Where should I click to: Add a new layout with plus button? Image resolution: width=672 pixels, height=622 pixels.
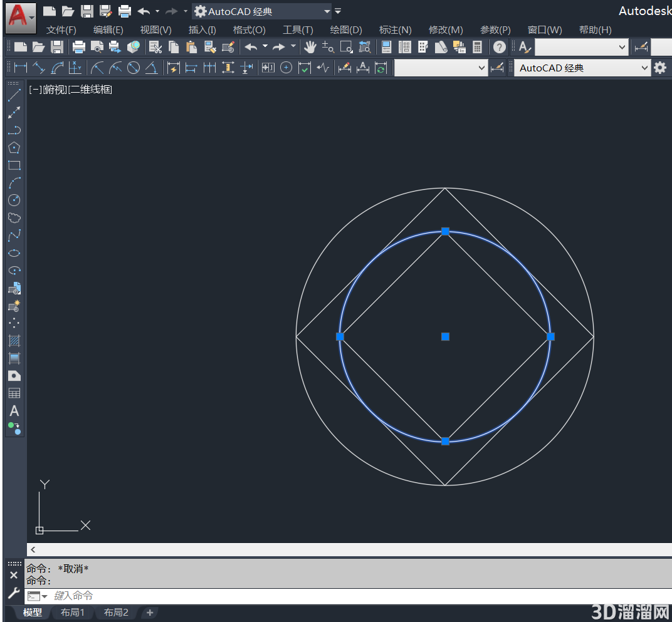tap(150, 613)
